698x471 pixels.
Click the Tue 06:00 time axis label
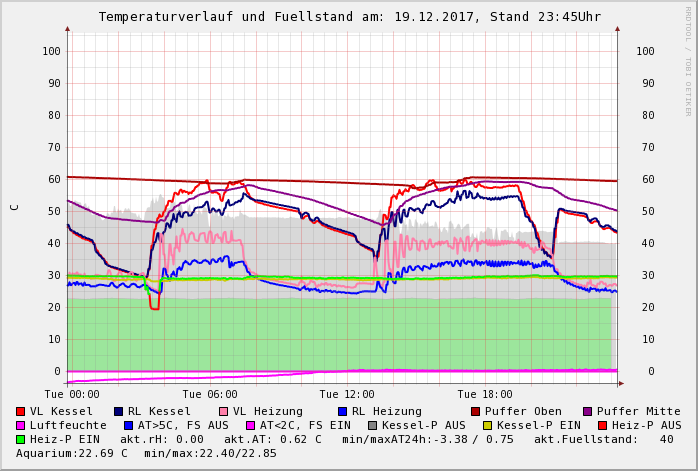[x=210, y=394]
